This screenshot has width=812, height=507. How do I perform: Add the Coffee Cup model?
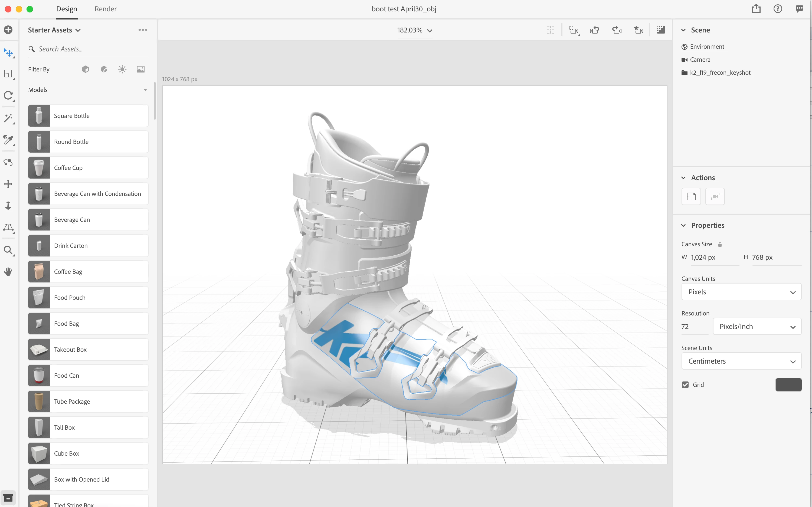88,168
